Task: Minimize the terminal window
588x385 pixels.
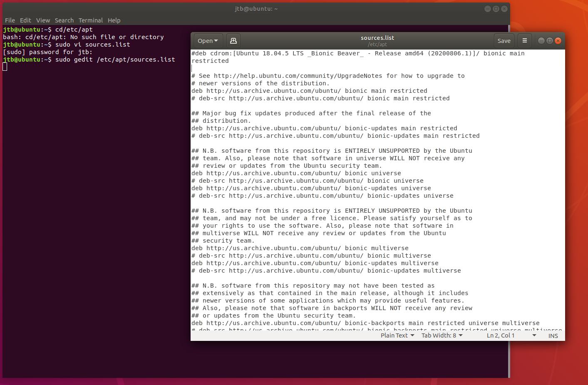Action: pos(488,9)
